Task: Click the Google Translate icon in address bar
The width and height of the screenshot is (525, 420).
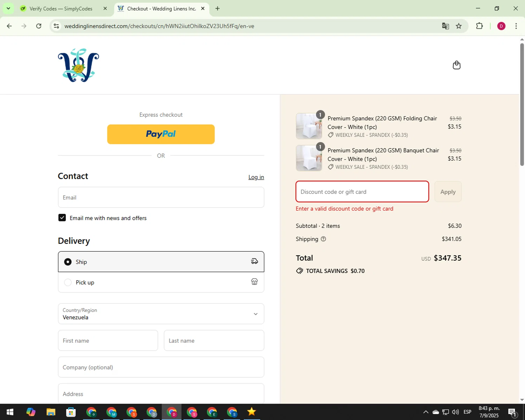Action: (x=445, y=26)
